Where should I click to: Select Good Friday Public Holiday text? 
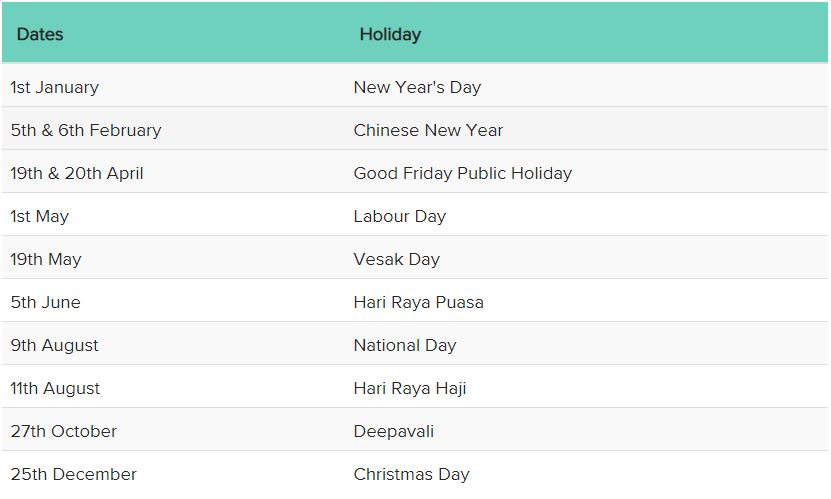click(463, 173)
